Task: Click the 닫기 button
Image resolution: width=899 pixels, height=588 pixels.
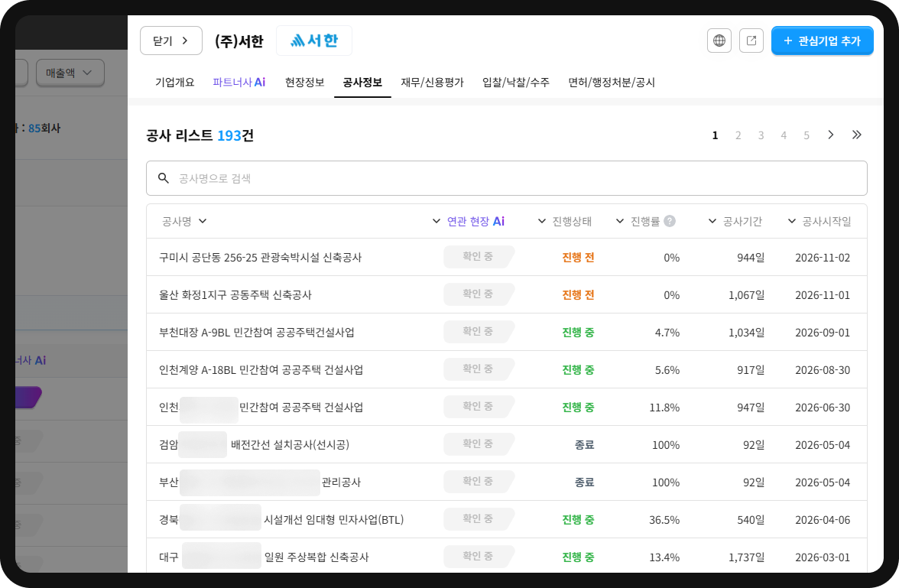Action: [171, 41]
